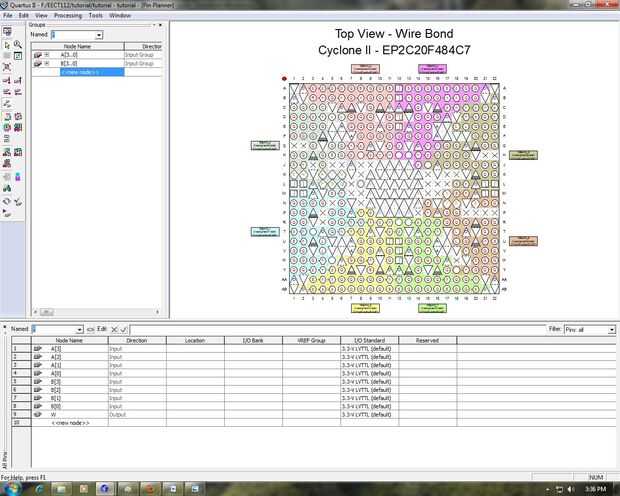Click the Groups panel horizontal scrollbar thumb
This screenshot has width=620, height=496.
point(47,312)
